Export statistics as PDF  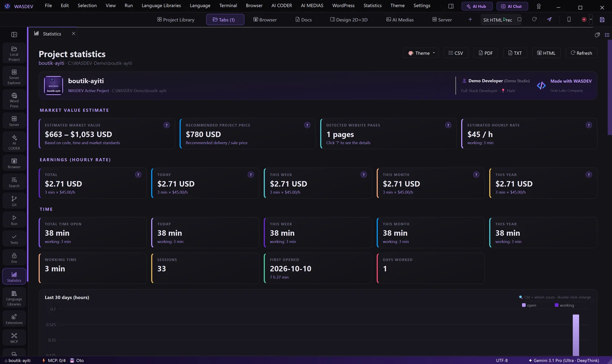(x=486, y=53)
